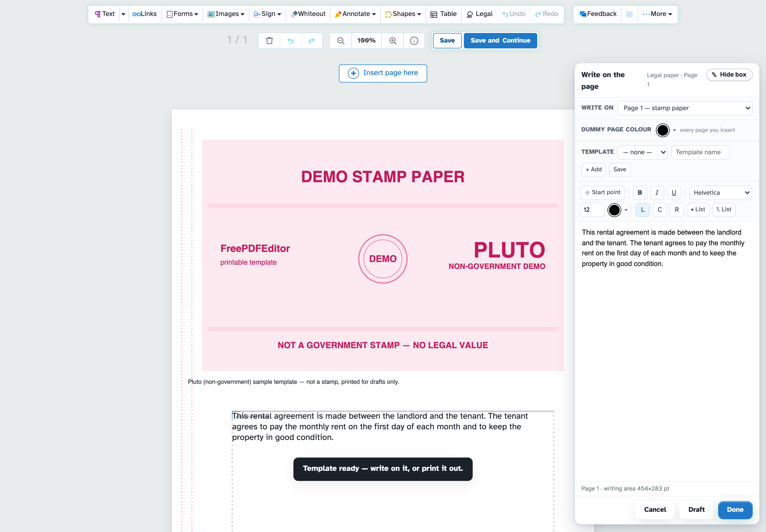Open the Images dropdown
This screenshot has width=766, height=532.
[226, 14]
